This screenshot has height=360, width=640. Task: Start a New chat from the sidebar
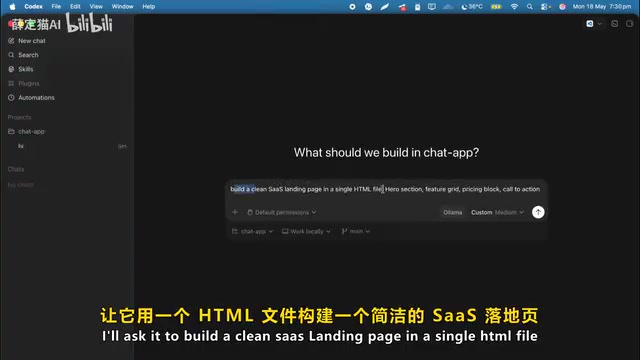click(32, 41)
